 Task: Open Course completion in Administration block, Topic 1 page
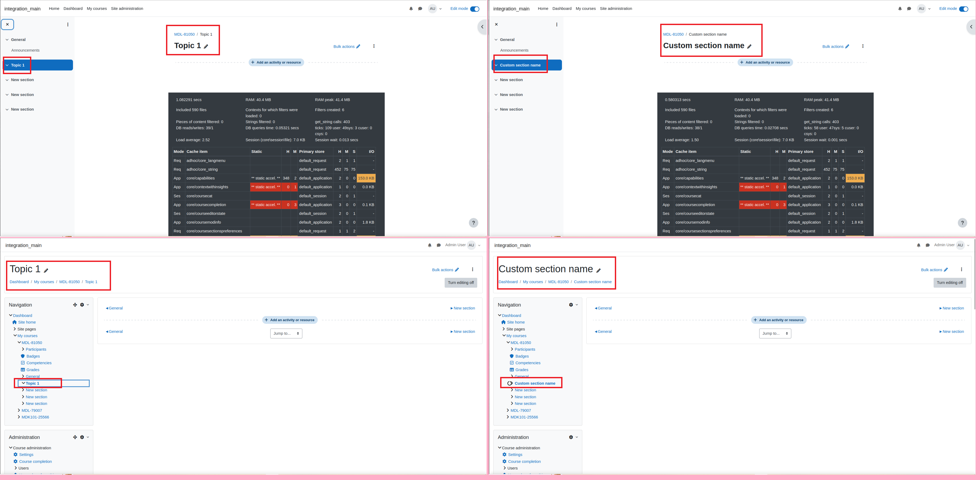click(35, 462)
